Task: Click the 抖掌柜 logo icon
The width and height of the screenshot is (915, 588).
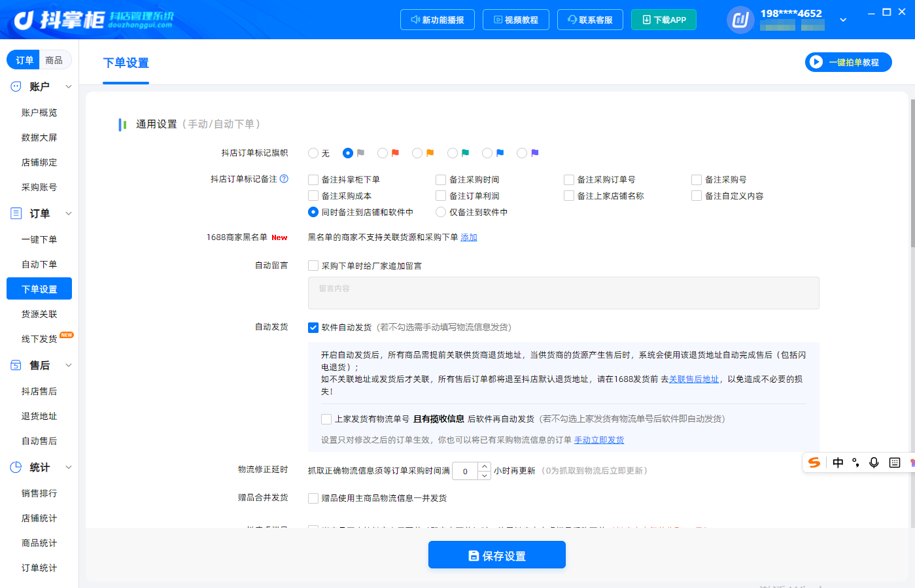Action: point(24,20)
